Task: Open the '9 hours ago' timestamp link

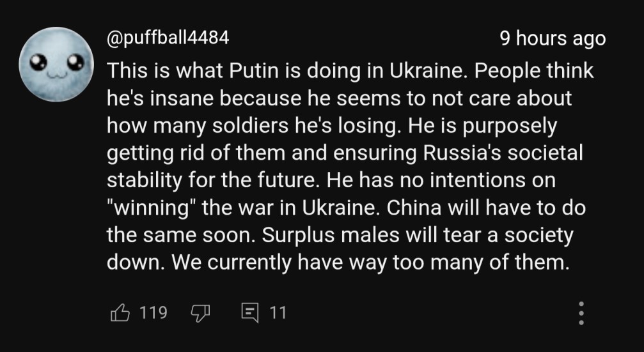Action: (553, 38)
